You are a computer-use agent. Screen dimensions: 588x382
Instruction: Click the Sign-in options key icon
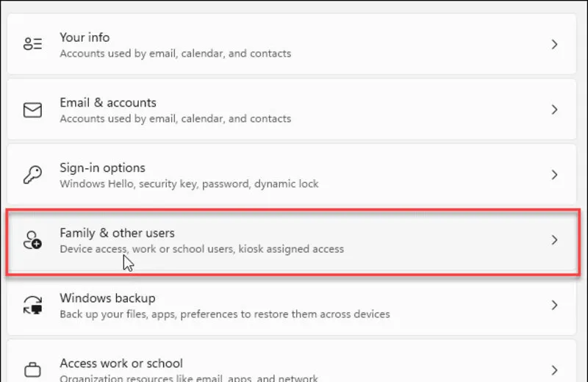click(x=32, y=175)
